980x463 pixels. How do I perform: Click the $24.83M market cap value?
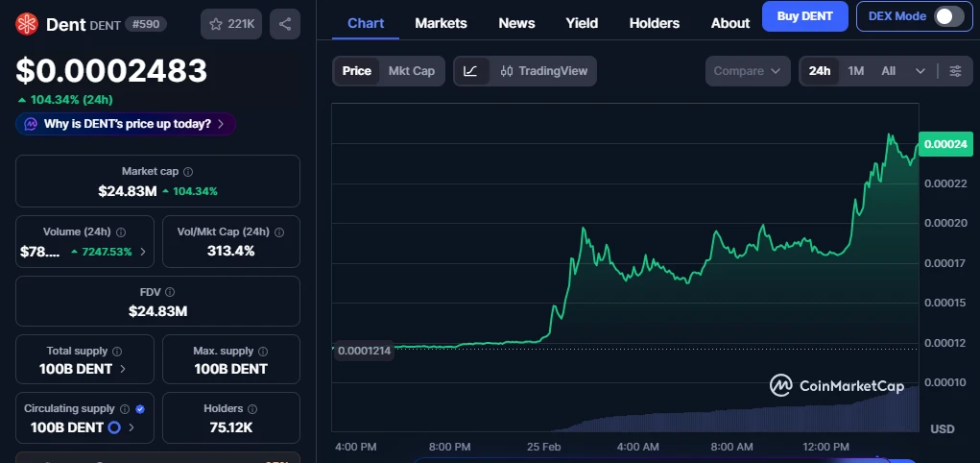128,191
